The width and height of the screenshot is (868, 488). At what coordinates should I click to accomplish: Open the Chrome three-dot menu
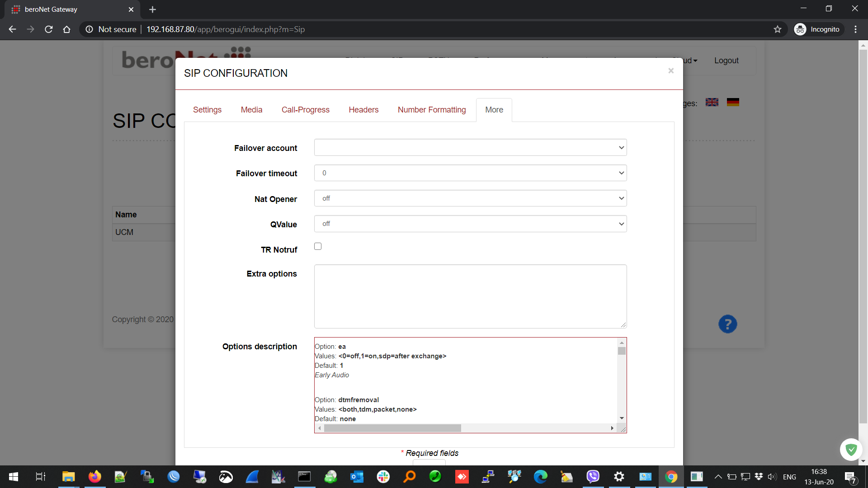point(855,29)
